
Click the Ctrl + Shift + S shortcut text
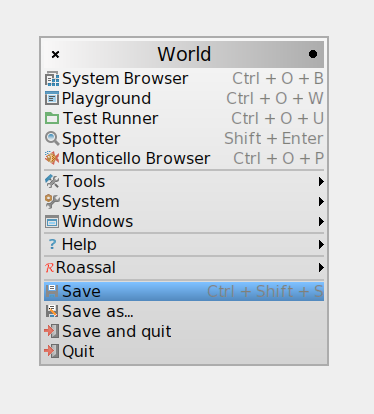[x=265, y=291]
